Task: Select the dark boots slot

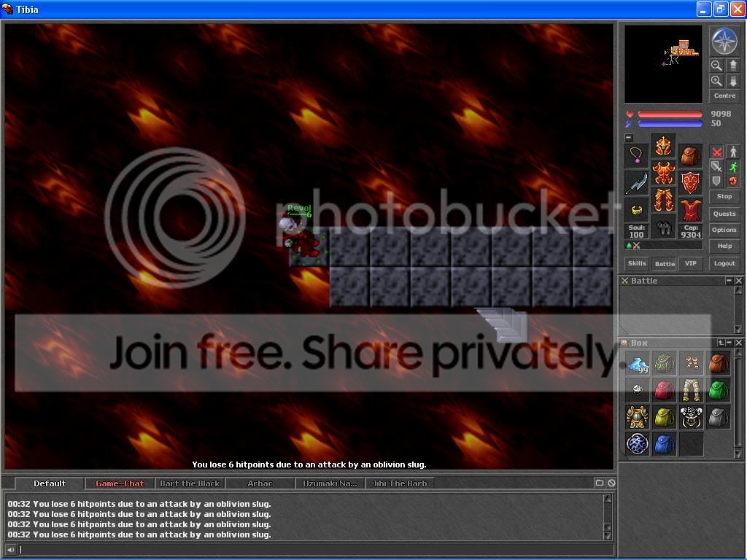Action: pos(663,227)
